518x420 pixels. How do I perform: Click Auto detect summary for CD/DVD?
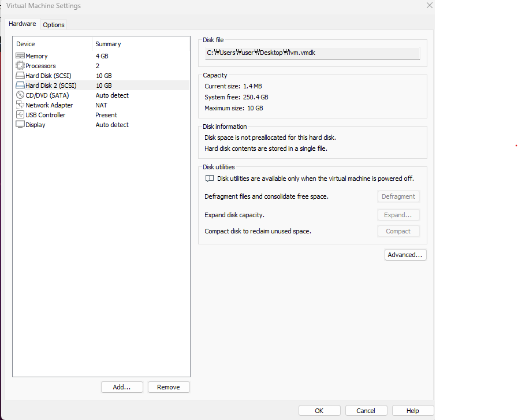(x=112, y=95)
